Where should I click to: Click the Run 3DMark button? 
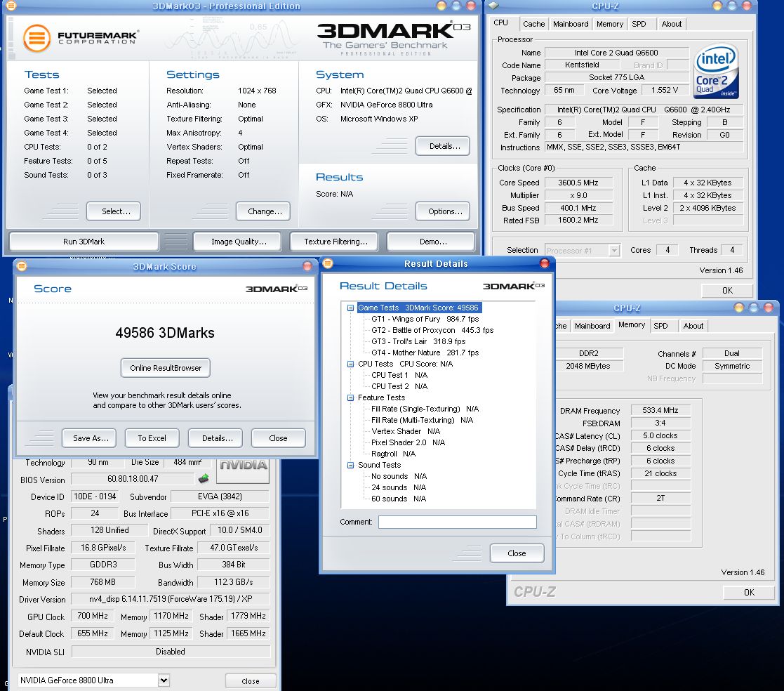[84, 241]
